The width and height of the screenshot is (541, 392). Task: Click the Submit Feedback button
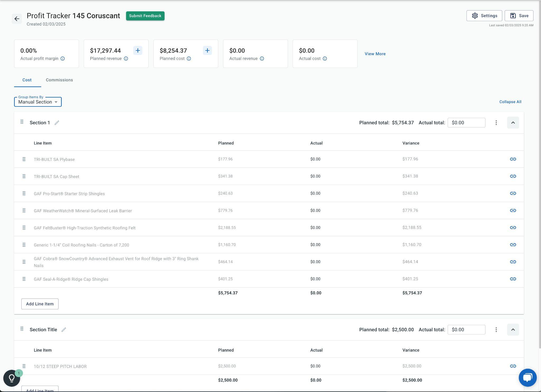(145, 16)
